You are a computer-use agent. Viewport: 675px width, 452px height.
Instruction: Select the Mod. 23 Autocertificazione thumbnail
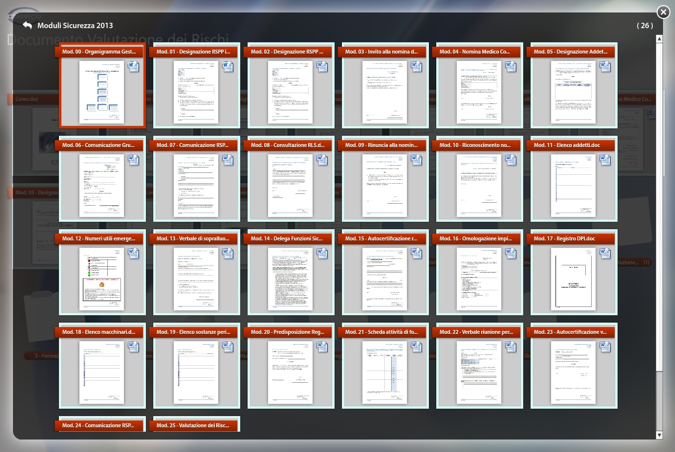click(573, 372)
